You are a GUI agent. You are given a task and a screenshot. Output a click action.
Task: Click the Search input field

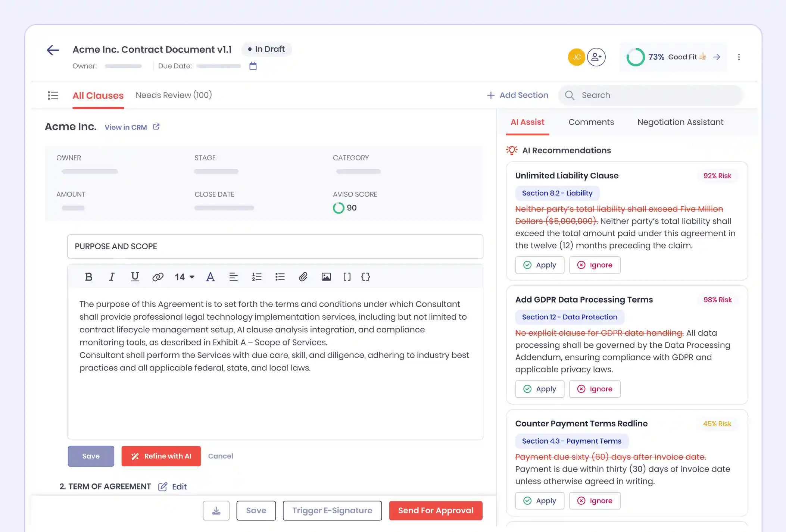tap(651, 95)
